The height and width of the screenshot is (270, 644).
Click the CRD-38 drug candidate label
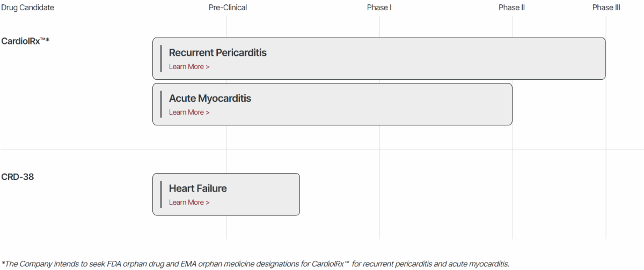tap(18, 177)
